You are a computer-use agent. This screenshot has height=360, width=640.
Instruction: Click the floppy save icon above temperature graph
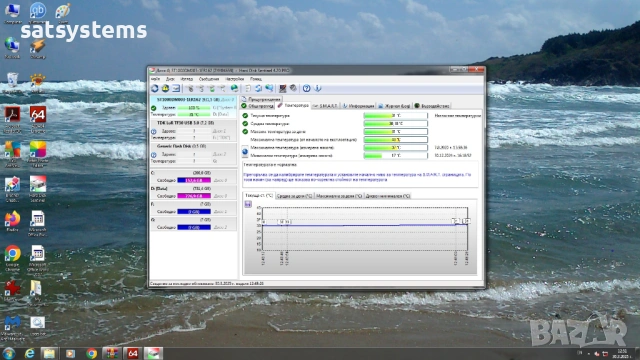coord(248,204)
